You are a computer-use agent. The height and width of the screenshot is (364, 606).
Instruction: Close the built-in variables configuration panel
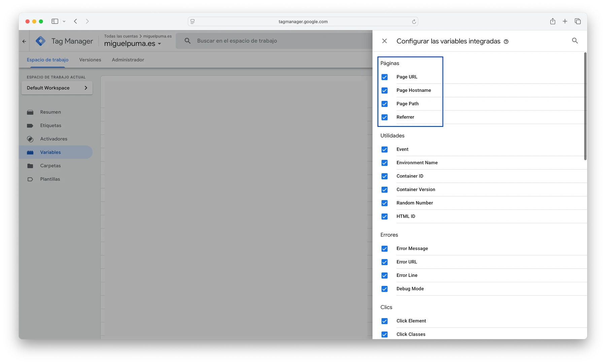point(384,41)
